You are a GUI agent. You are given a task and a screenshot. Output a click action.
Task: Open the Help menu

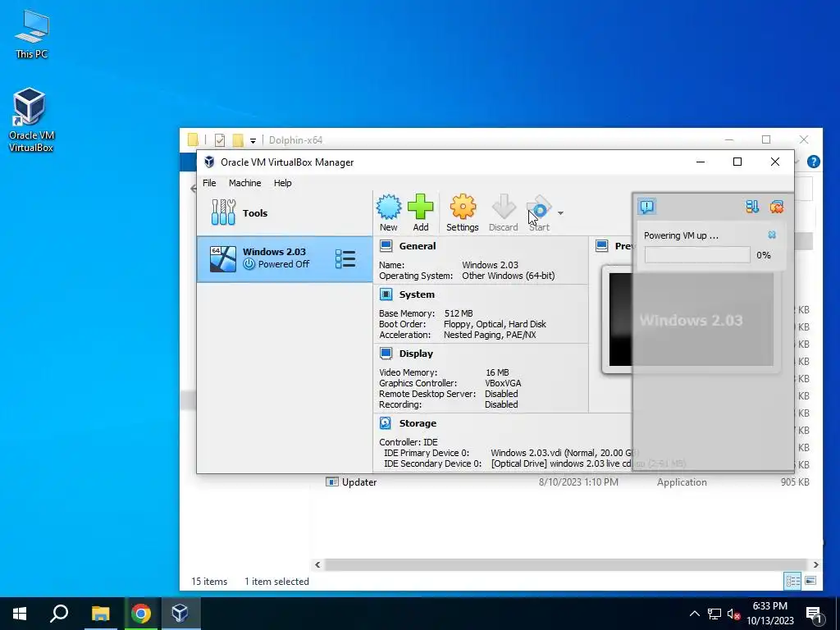(283, 183)
